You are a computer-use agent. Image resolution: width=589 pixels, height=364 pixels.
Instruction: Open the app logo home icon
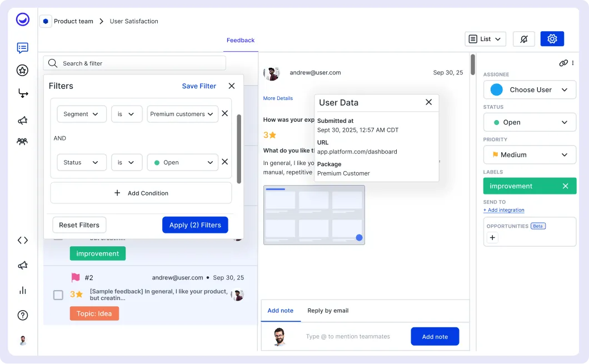pos(23,19)
